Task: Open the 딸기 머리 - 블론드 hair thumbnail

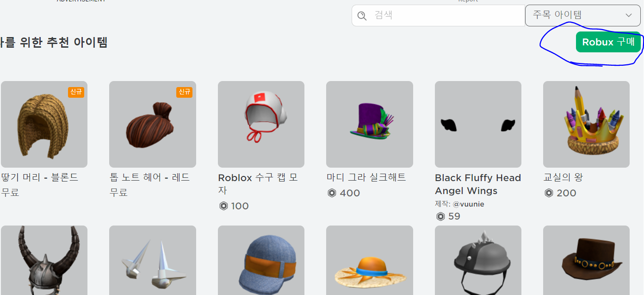Action: (44, 124)
